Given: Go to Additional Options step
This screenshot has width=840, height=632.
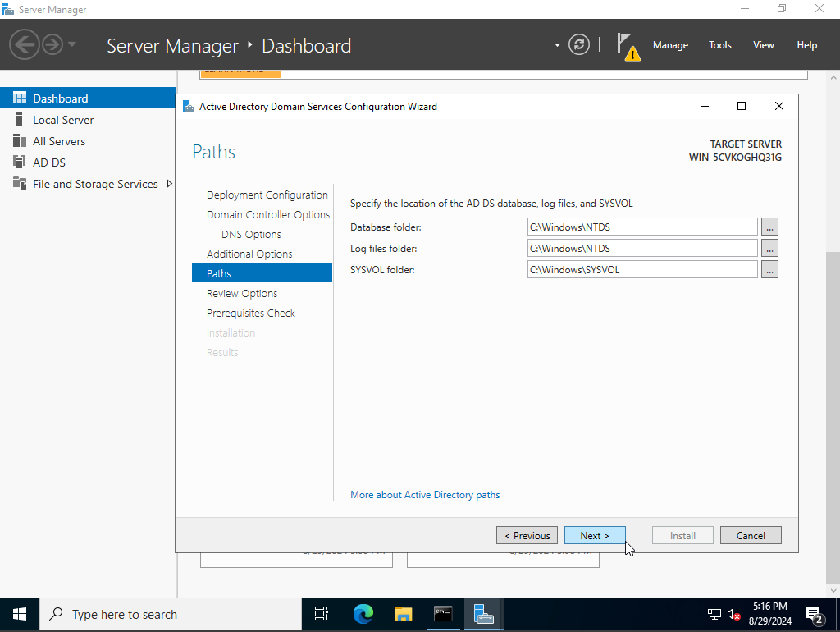Looking at the screenshot, I should 249,254.
